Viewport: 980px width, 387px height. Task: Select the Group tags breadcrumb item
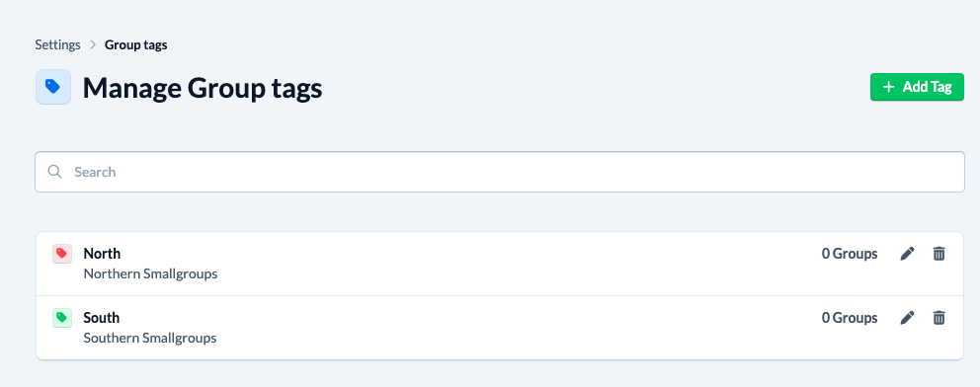135,45
